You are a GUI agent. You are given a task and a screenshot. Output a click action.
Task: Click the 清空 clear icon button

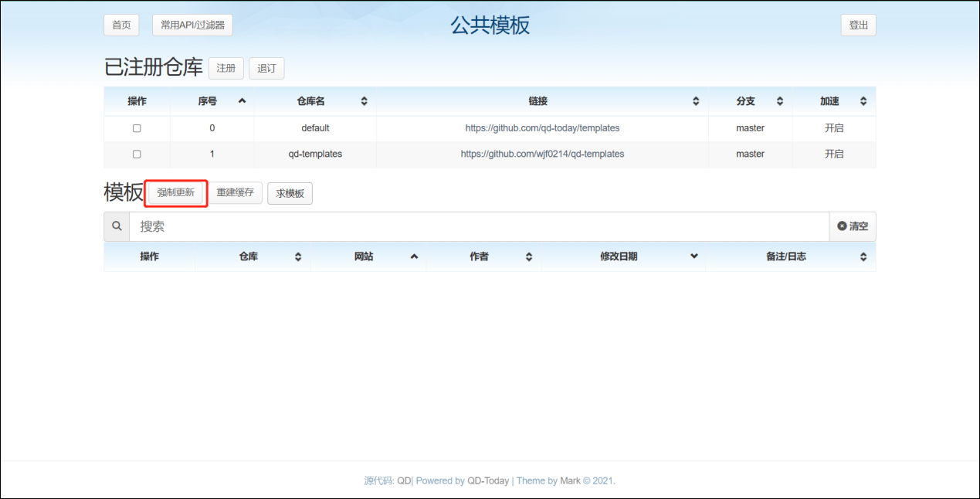[853, 226]
